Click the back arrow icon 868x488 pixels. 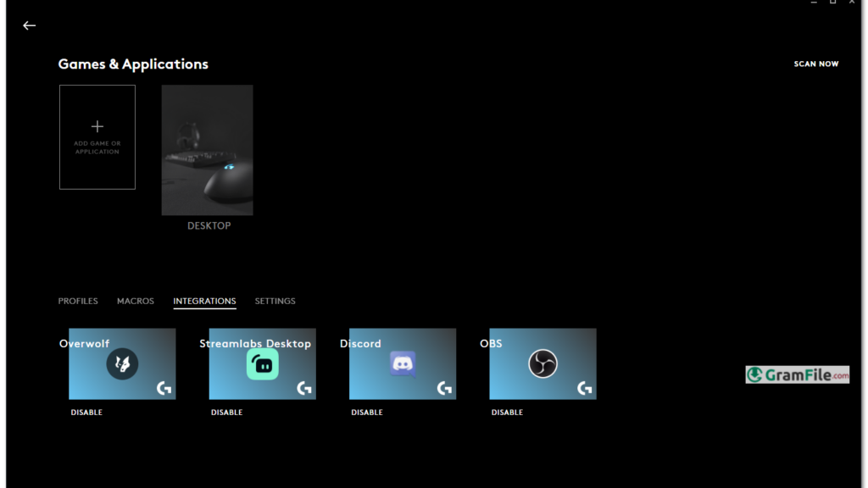coord(30,25)
